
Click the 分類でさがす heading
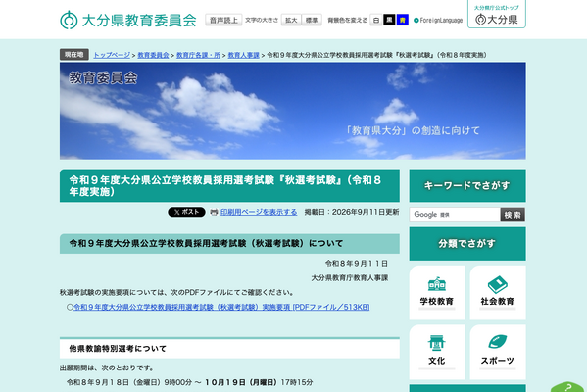467,244
